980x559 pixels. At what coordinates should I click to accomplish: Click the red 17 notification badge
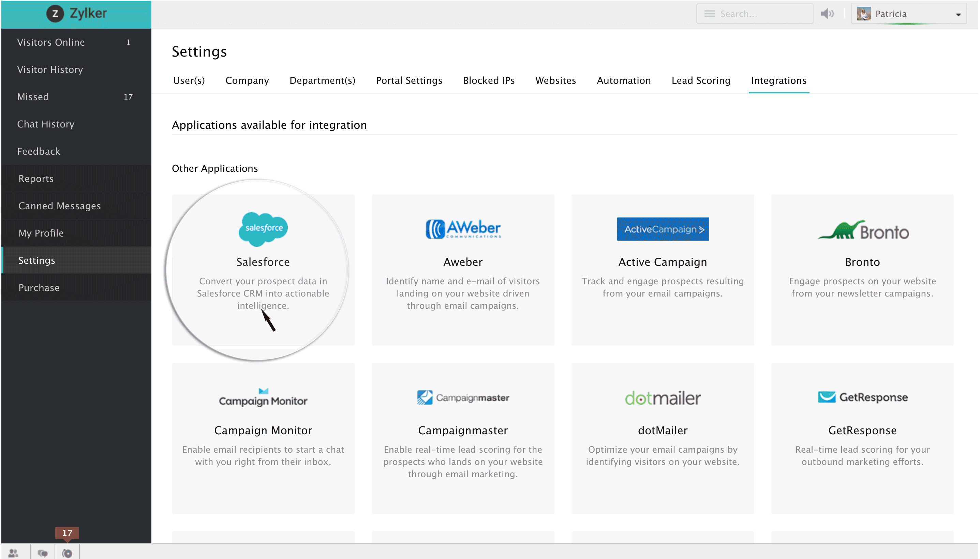pyautogui.click(x=67, y=533)
